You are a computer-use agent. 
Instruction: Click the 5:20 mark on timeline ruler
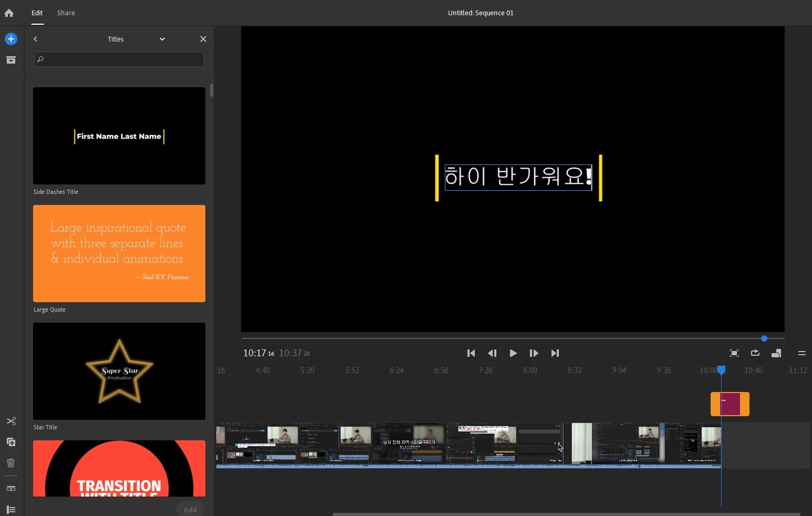click(x=307, y=370)
